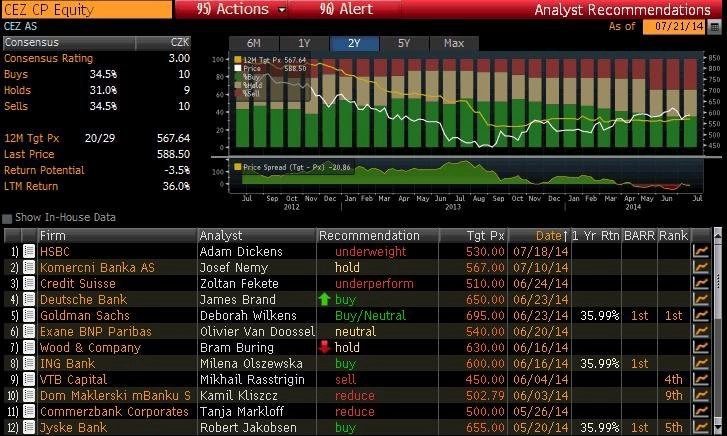Show chart for Komercni Banka row
Image resolution: width=727 pixels, height=436 pixels.
[x=701, y=268]
